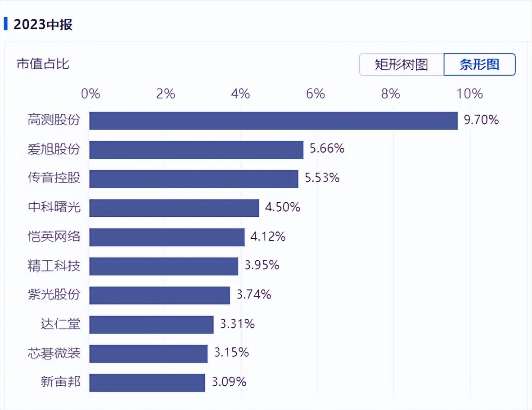
Task: Click the 市值占比 chart title
Action: [43, 64]
